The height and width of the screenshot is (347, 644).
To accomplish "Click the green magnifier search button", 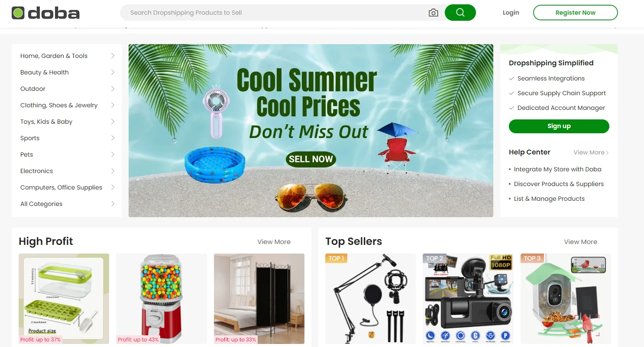I will click(x=460, y=13).
